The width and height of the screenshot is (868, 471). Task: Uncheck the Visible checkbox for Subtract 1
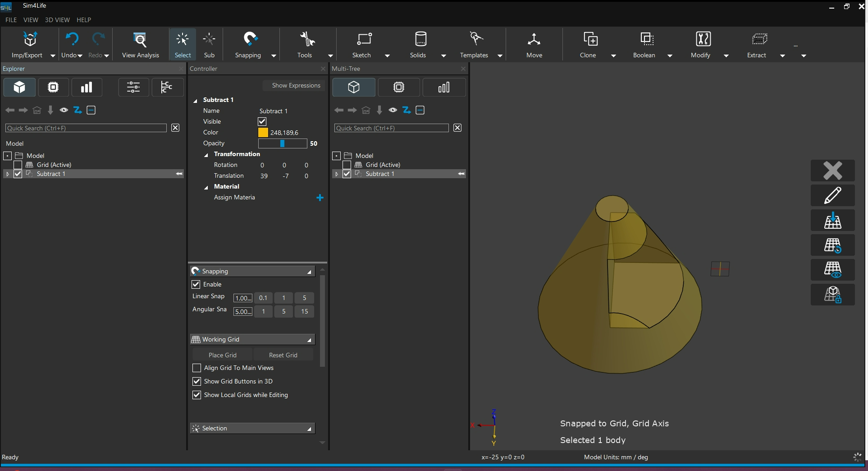coord(262,121)
